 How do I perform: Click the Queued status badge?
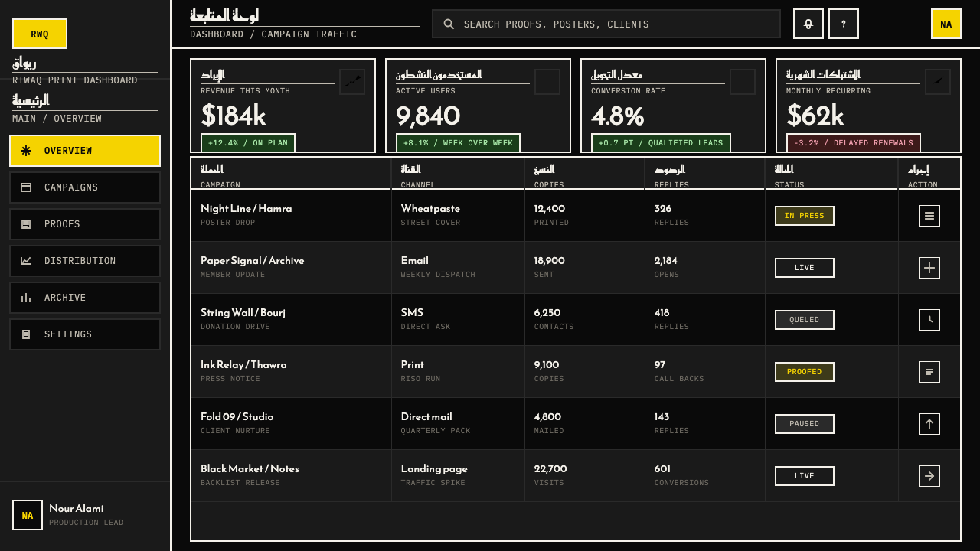coord(805,320)
